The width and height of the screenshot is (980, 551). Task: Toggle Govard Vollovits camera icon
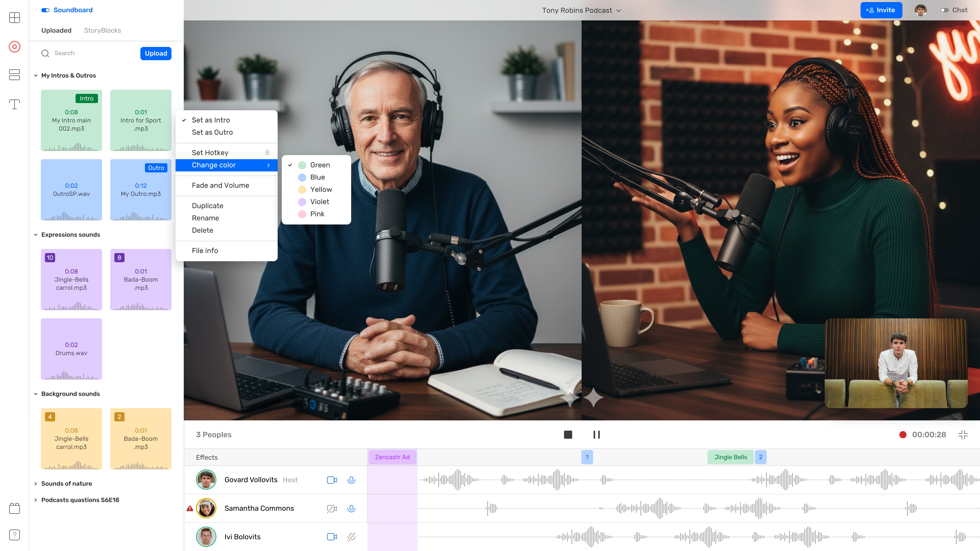click(x=332, y=480)
